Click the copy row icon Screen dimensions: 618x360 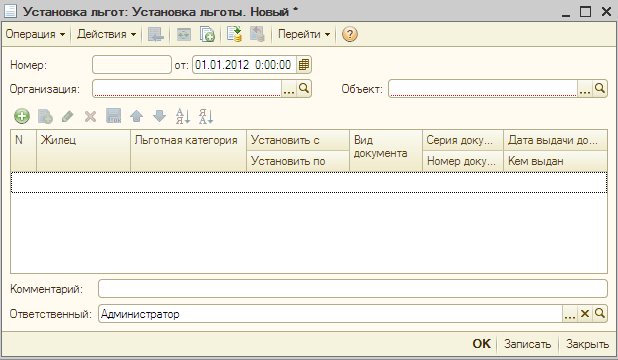(45, 116)
